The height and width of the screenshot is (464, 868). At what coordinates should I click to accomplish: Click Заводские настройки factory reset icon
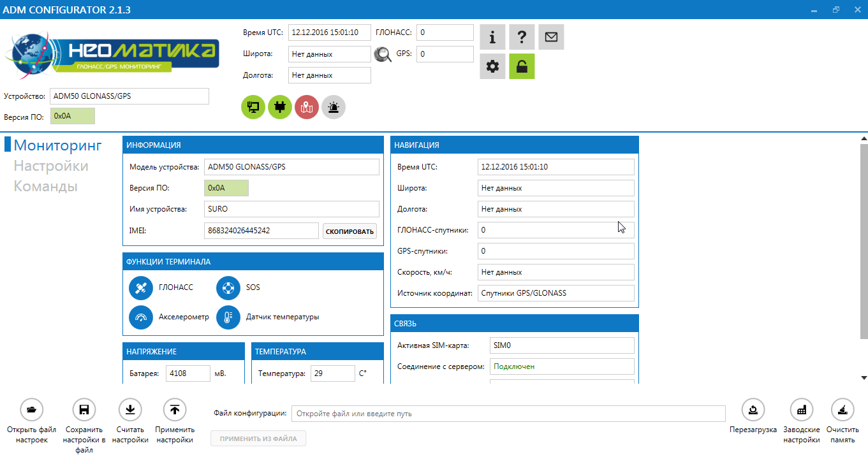(802, 410)
